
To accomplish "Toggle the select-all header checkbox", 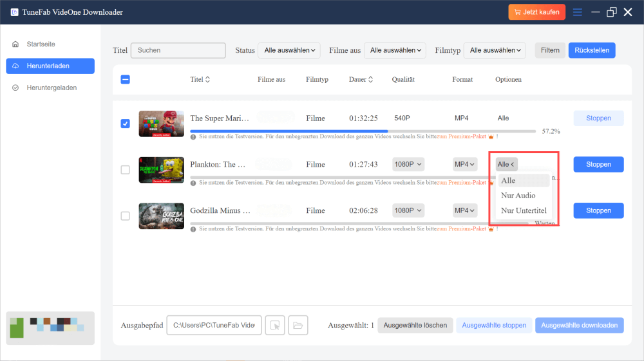I will pyautogui.click(x=126, y=79).
